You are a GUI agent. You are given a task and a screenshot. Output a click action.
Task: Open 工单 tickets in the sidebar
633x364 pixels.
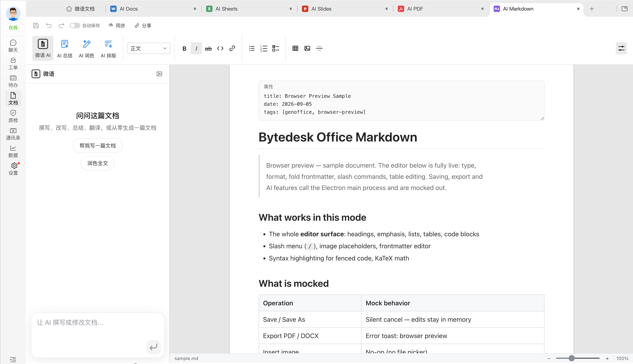coord(13,63)
